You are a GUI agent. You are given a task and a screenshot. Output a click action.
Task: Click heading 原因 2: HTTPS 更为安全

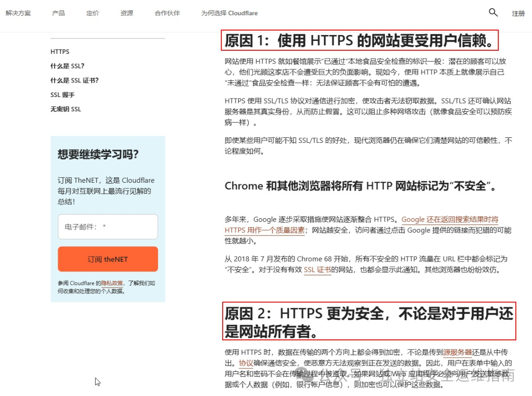pos(369,321)
